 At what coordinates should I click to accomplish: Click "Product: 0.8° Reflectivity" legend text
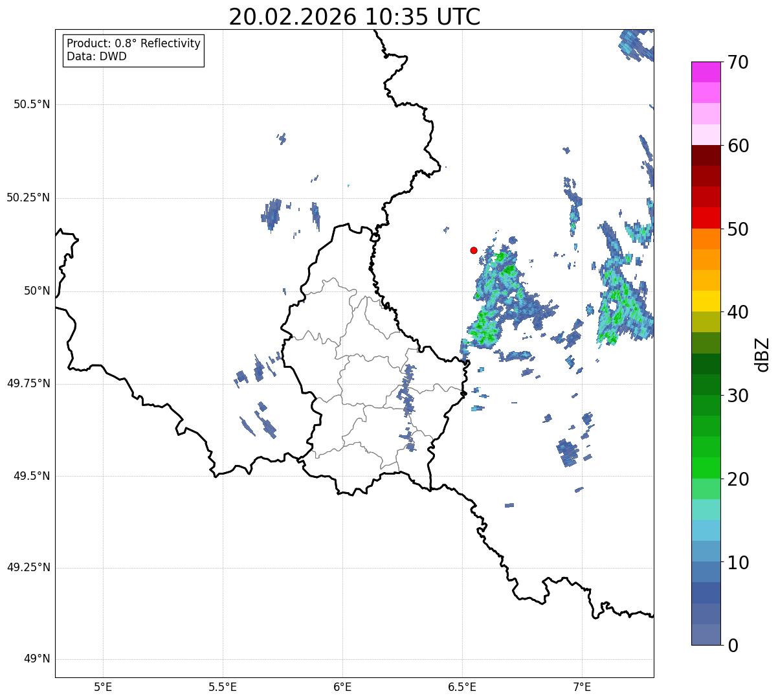point(134,43)
